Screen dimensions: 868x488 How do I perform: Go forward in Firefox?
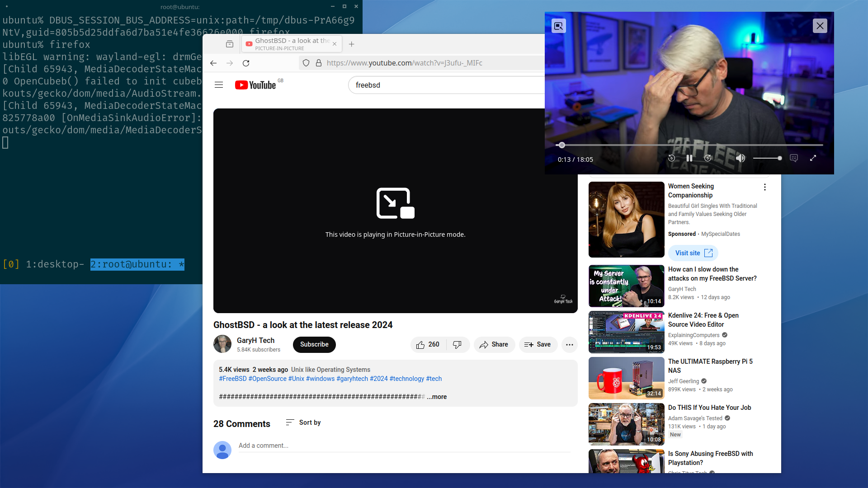pyautogui.click(x=230, y=63)
